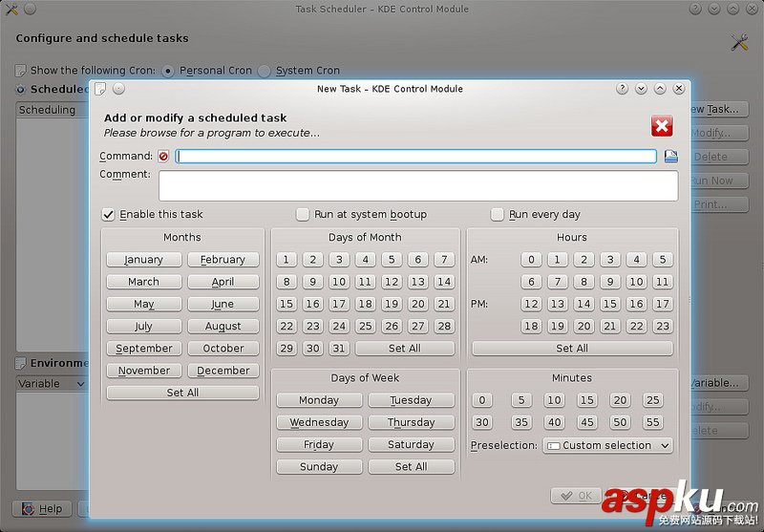This screenshot has width=764, height=532.
Task: Toggle hour 18 in PM hours
Action: coord(531,326)
